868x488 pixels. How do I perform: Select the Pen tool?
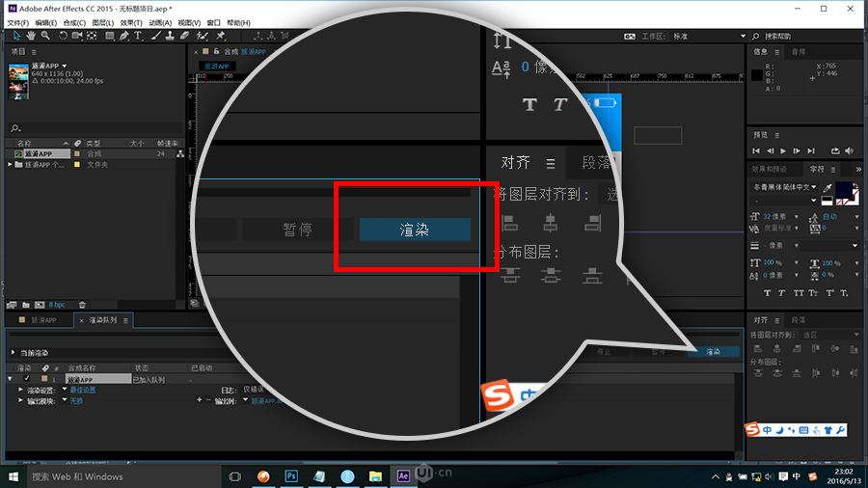click(x=124, y=36)
